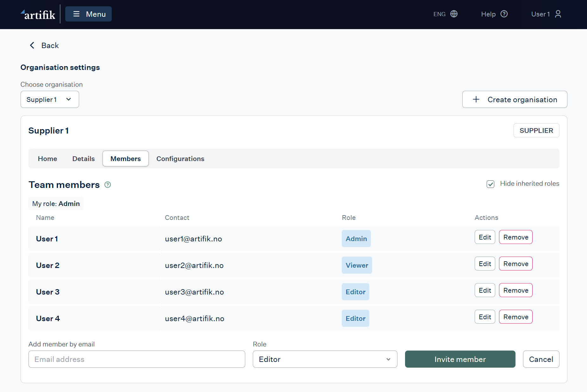Click the Back chevron arrow
The height and width of the screenshot is (392, 587).
[32, 45]
